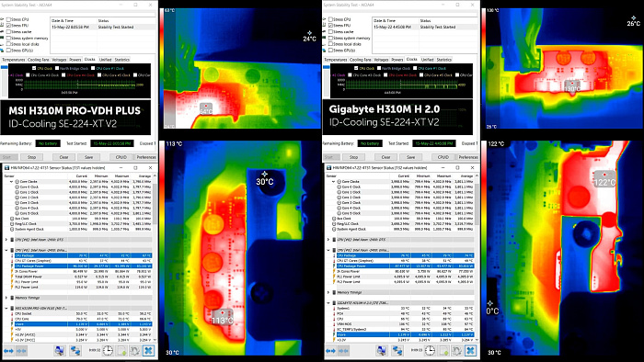Click the Stop button in MSI test window
Screen dimensions: 644x362
coord(31,157)
